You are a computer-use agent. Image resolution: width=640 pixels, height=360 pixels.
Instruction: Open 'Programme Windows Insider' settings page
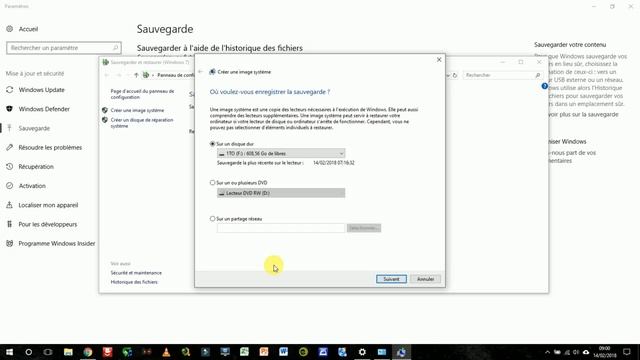point(57,243)
